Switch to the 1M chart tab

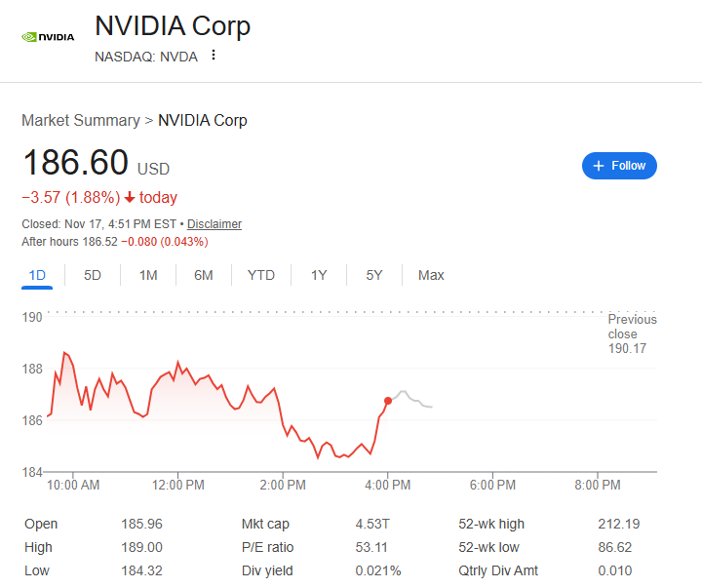(148, 275)
